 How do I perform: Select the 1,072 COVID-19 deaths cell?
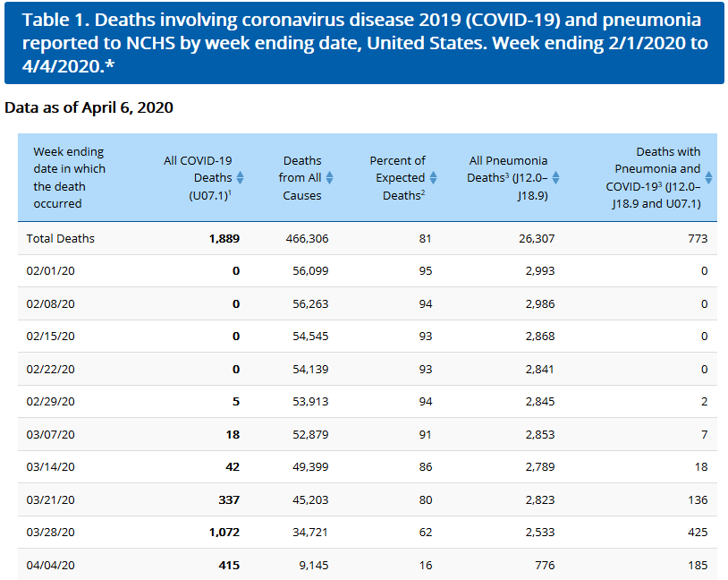[x=224, y=533]
